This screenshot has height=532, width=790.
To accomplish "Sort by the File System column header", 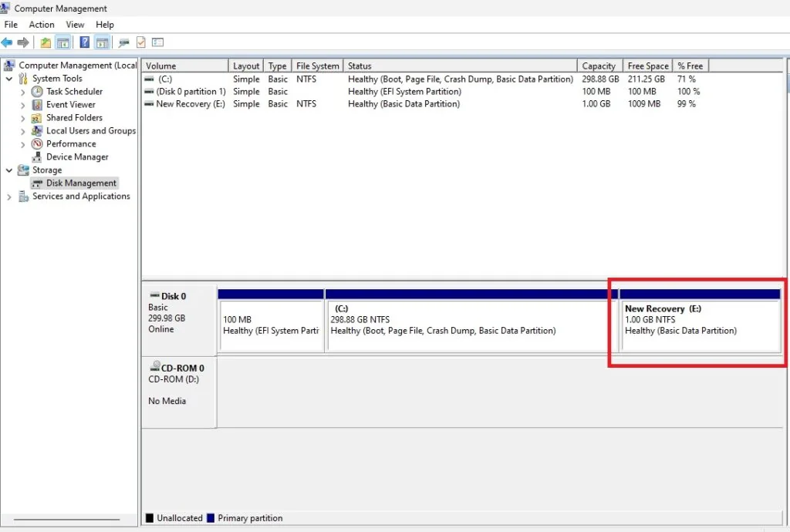I will (318, 66).
